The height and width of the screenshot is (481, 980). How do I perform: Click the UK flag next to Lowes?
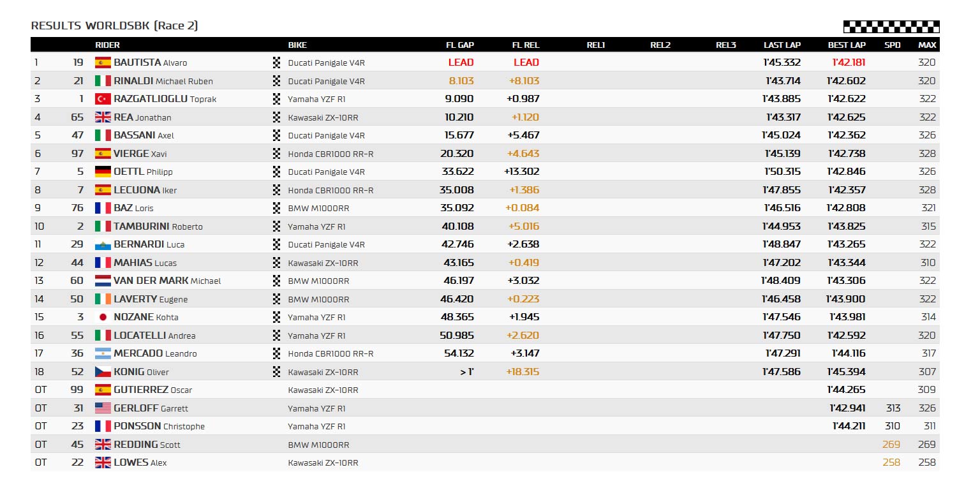[x=103, y=463]
